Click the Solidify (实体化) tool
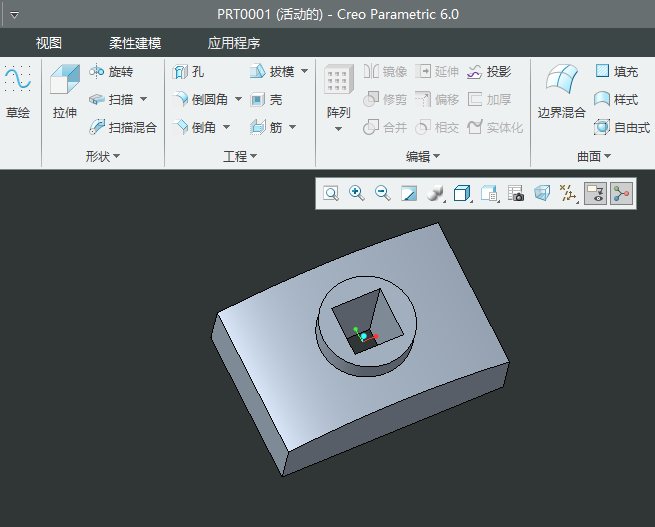 495,127
